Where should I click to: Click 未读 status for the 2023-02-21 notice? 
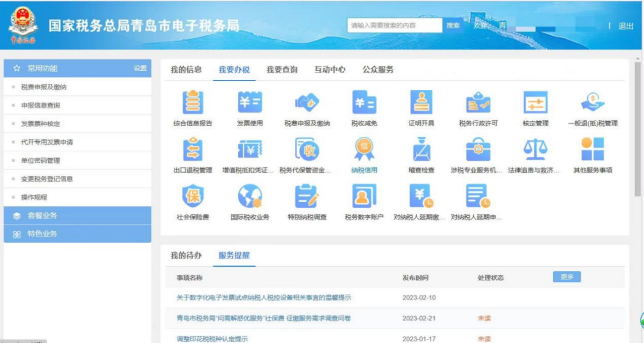click(x=484, y=319)
